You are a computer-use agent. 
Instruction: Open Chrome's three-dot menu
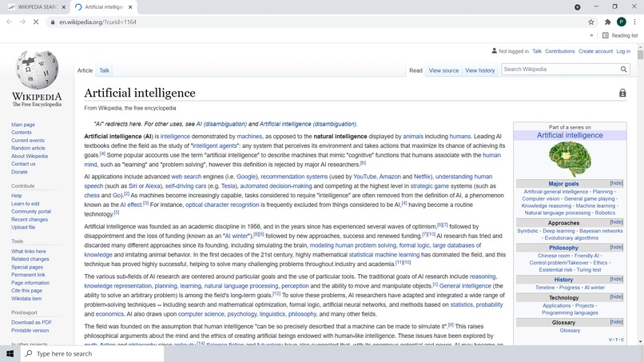pyautogui.click(x=634, y=22)
